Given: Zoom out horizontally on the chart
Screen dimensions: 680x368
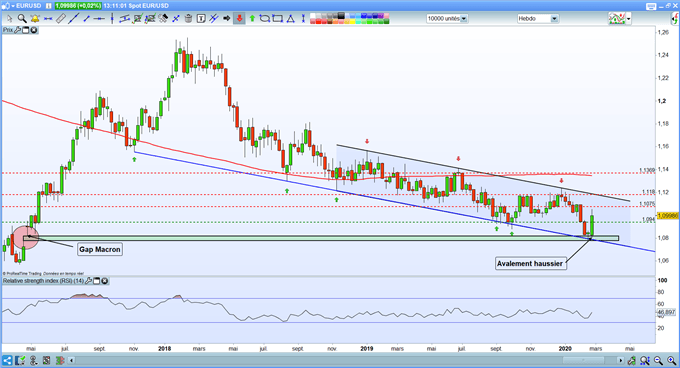Looking at the screenshot, I should 659,361.
